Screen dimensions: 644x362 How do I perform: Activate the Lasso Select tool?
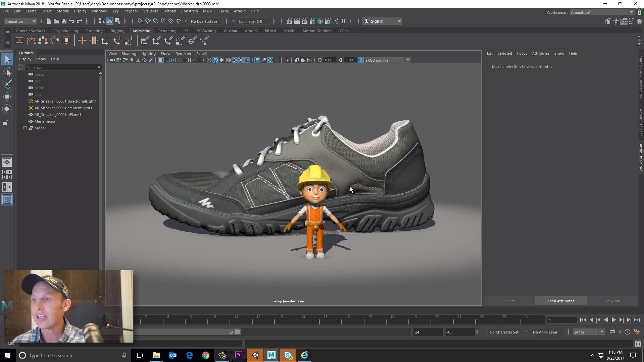7,72
